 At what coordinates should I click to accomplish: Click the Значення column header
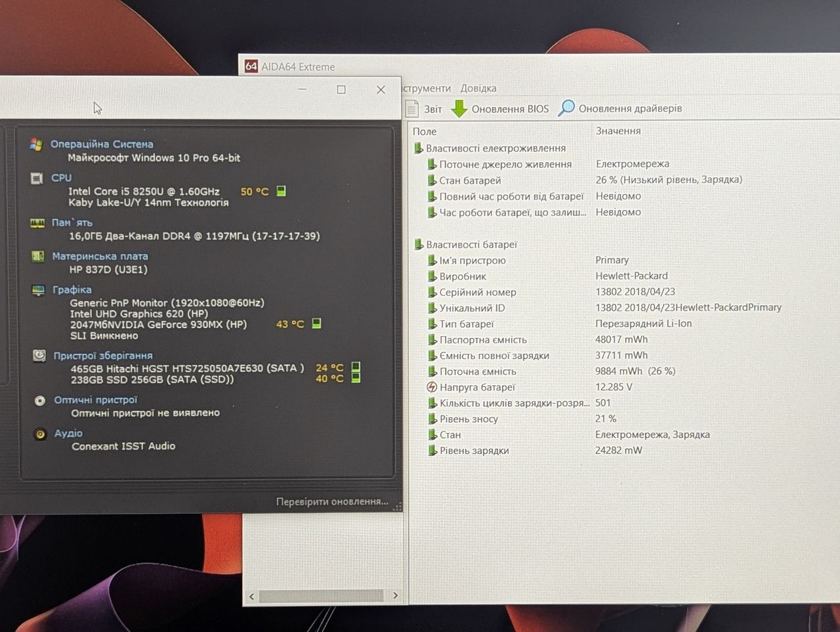pos(618,131)
